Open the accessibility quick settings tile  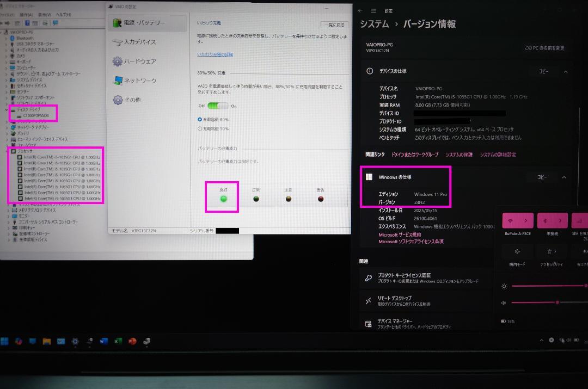pos(552,251)
